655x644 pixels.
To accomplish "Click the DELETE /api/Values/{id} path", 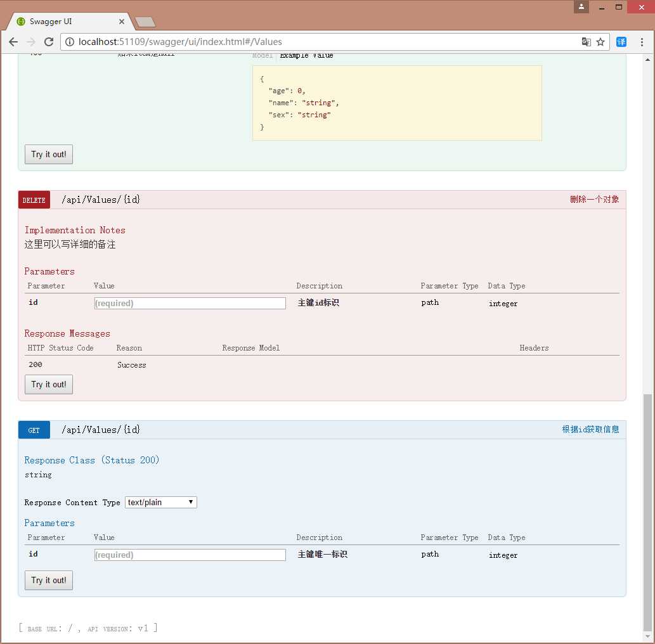I will click(101, 200).
